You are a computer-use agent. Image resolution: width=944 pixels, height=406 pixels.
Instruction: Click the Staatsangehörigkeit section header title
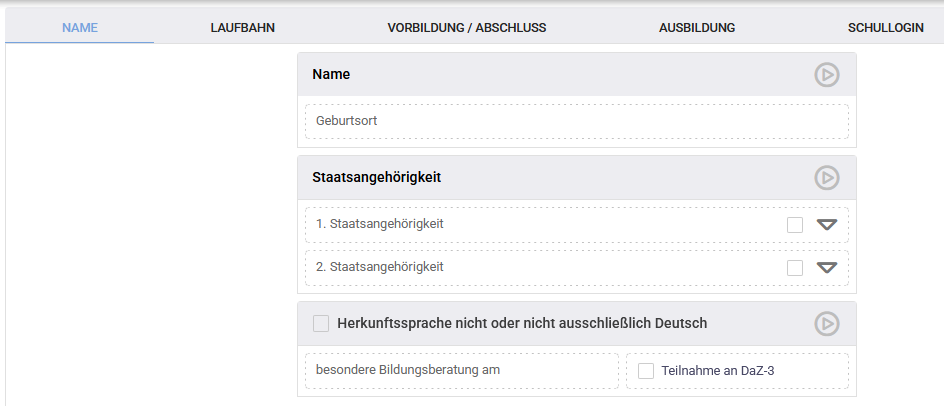pos(377,178)
